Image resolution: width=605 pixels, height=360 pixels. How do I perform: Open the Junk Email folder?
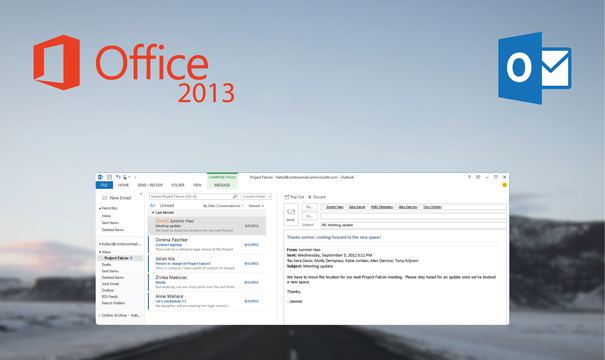click(110, 284)
